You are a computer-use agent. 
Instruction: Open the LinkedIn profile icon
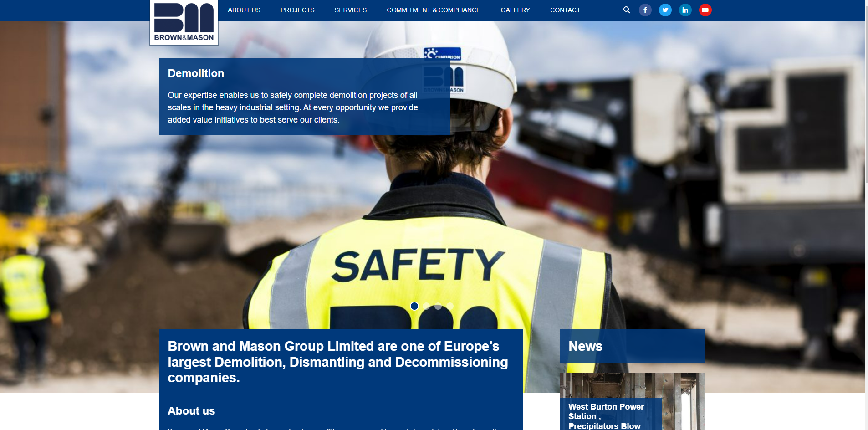pyautogui.click(x=685, y=10)
